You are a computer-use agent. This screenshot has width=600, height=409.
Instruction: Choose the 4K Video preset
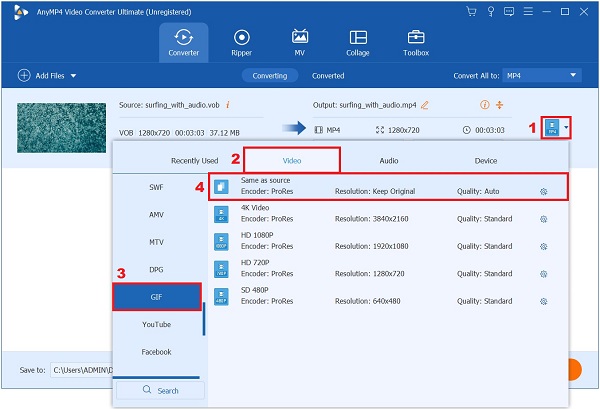tap(388, 214)
